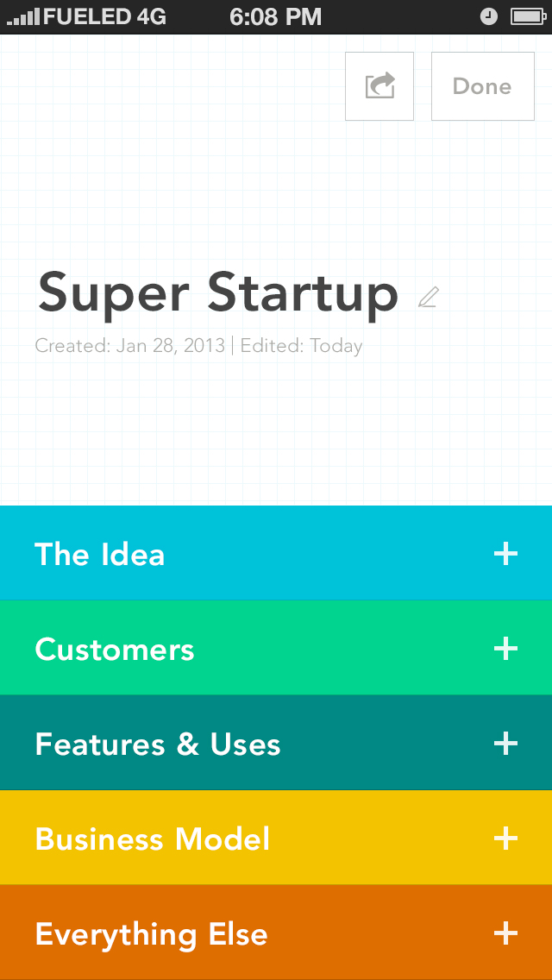
Task: Expand Customers section using plus icon
Action: click(505, 650)
